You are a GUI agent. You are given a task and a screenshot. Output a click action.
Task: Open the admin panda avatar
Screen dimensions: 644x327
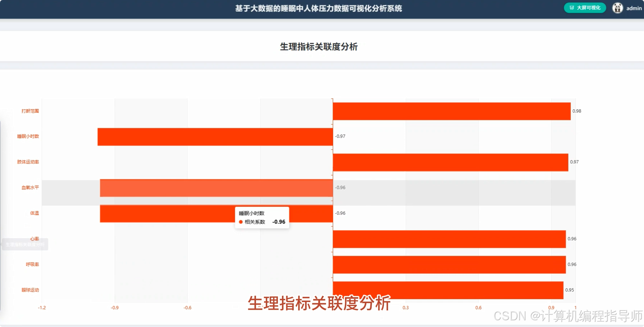pyautogui.click(x=618, y=8)
